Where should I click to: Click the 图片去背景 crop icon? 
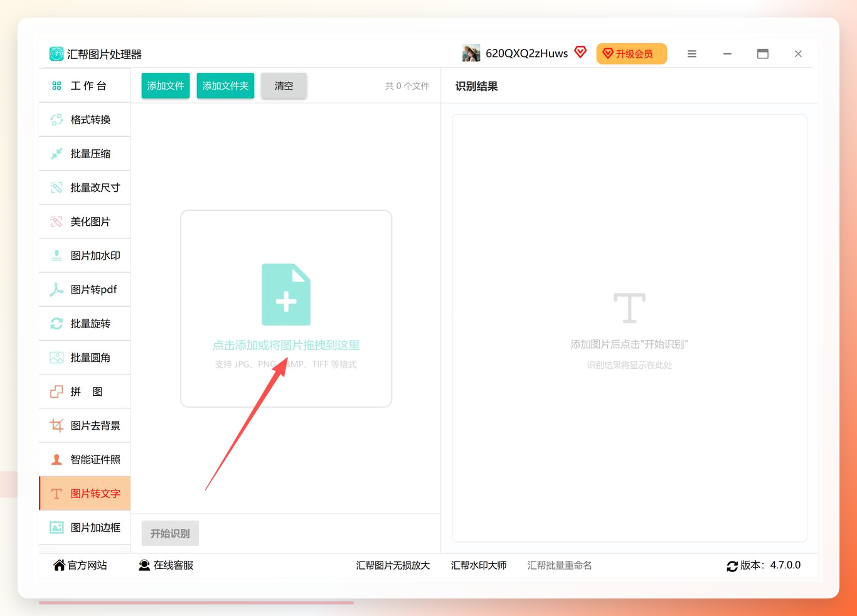click(56, 425)
